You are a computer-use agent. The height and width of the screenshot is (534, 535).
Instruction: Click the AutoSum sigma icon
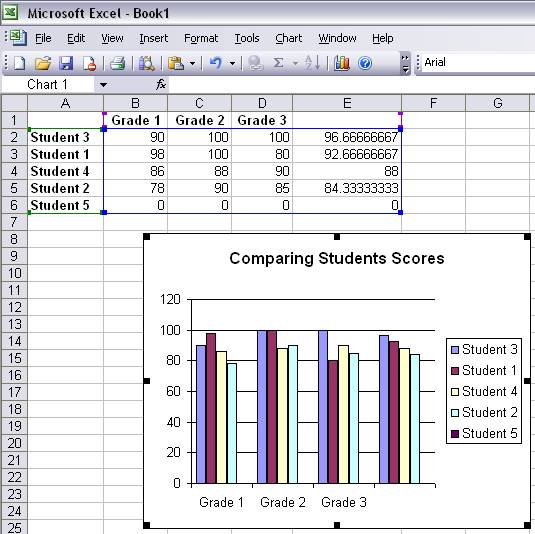pos(278,63)
